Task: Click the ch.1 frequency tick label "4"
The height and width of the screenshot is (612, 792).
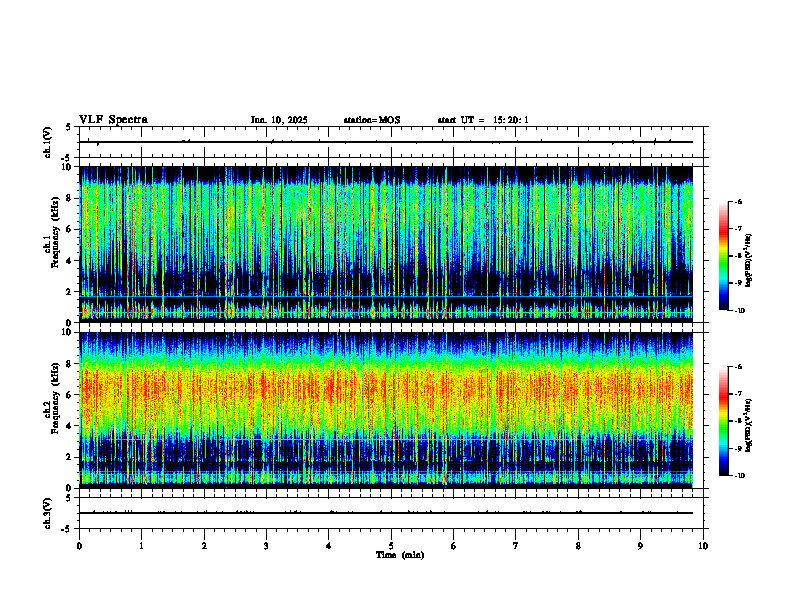Action: (70, 261)
